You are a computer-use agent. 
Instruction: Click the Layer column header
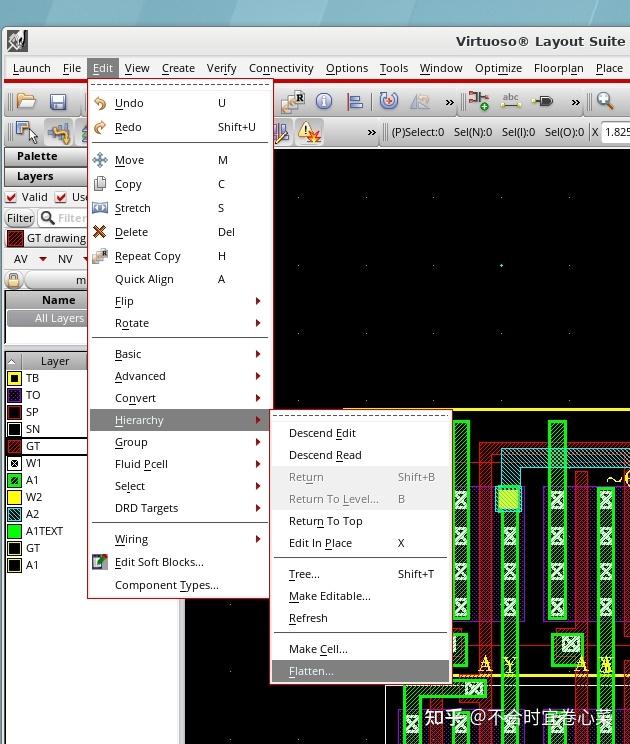[55, 361]
